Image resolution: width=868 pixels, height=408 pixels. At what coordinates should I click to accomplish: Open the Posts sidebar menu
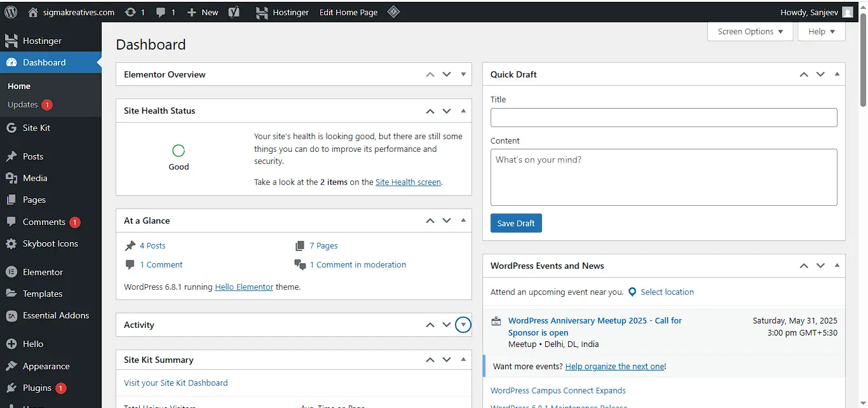coord(51,156)
